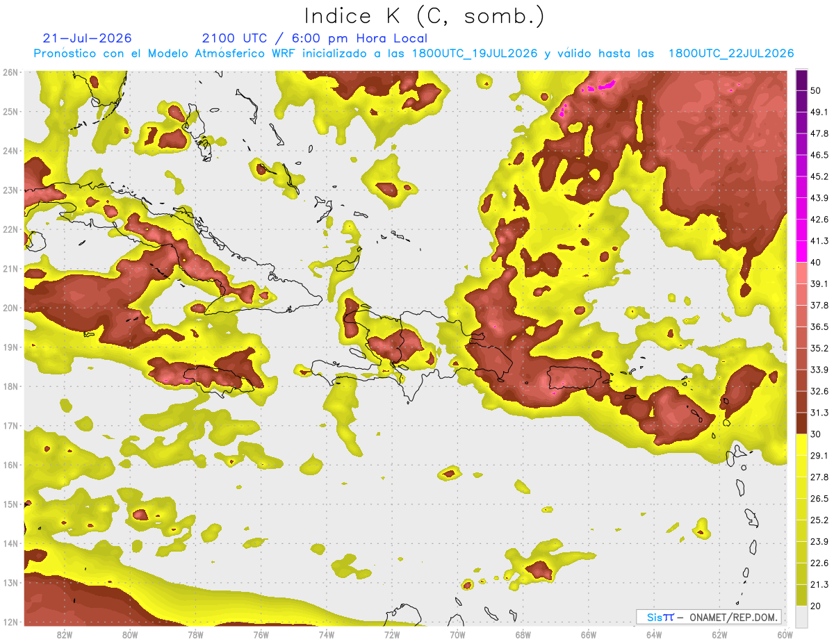Click the longitude axis label "72W"
Image resolution: width=834 pixels, height=644 pixels.
pyautogui.click(x=392, y=635)
